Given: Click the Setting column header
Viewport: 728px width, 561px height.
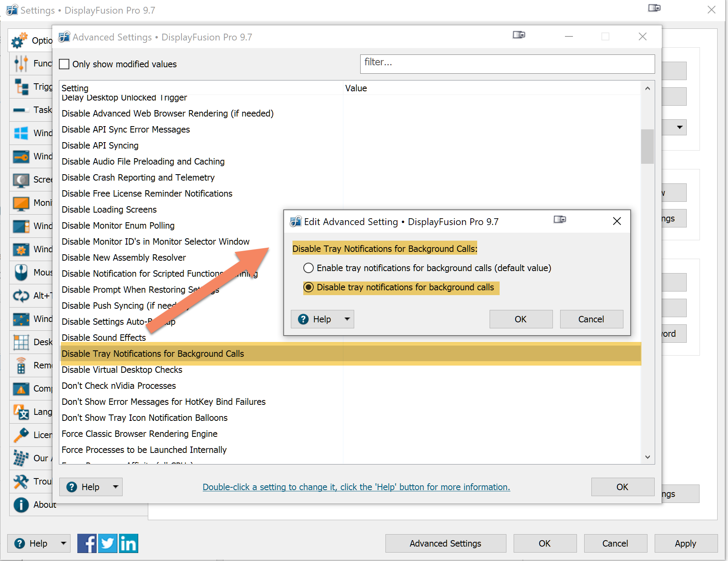Looking at the screenshot, I should [x=202, y=88].
